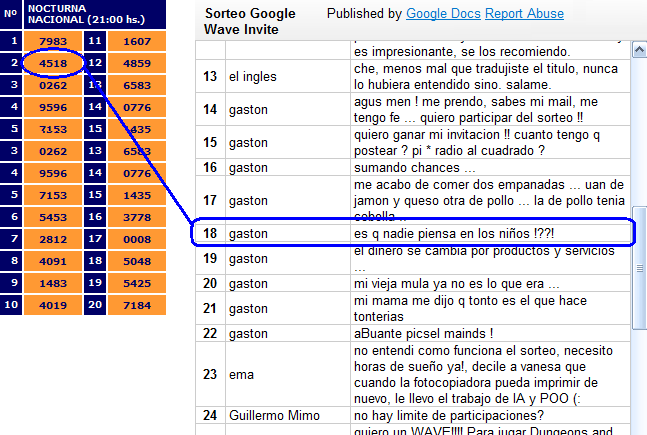Click lottery number 4019
This screenshot has width=647, height=435.
point(53,305)
